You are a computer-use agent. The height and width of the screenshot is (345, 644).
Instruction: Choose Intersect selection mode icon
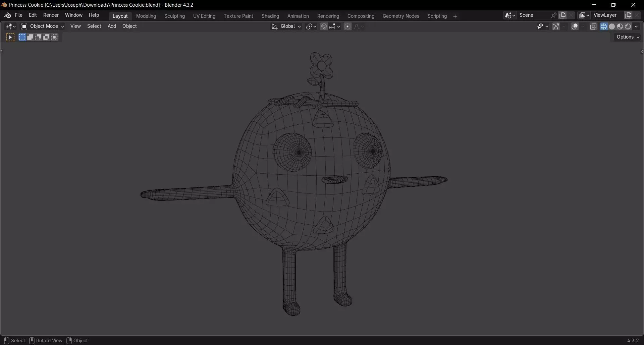pyautogui.click(x=54, y=37)
